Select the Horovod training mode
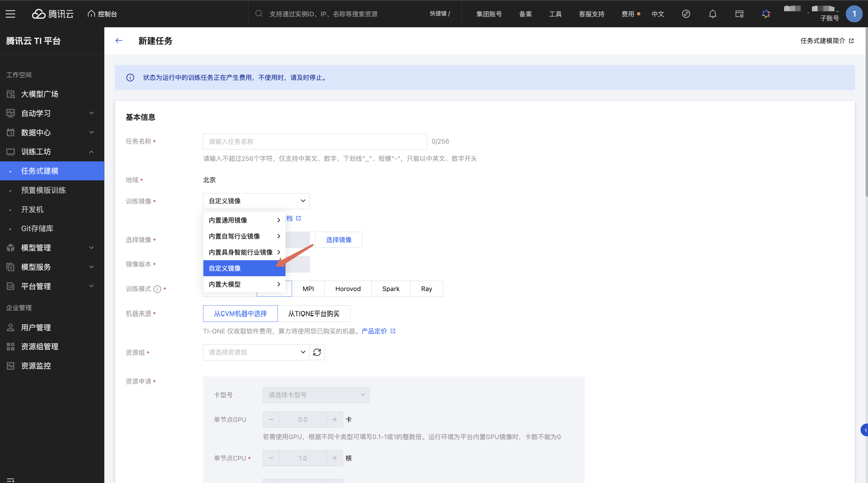 pyautogui.click(x=348, y=289)
